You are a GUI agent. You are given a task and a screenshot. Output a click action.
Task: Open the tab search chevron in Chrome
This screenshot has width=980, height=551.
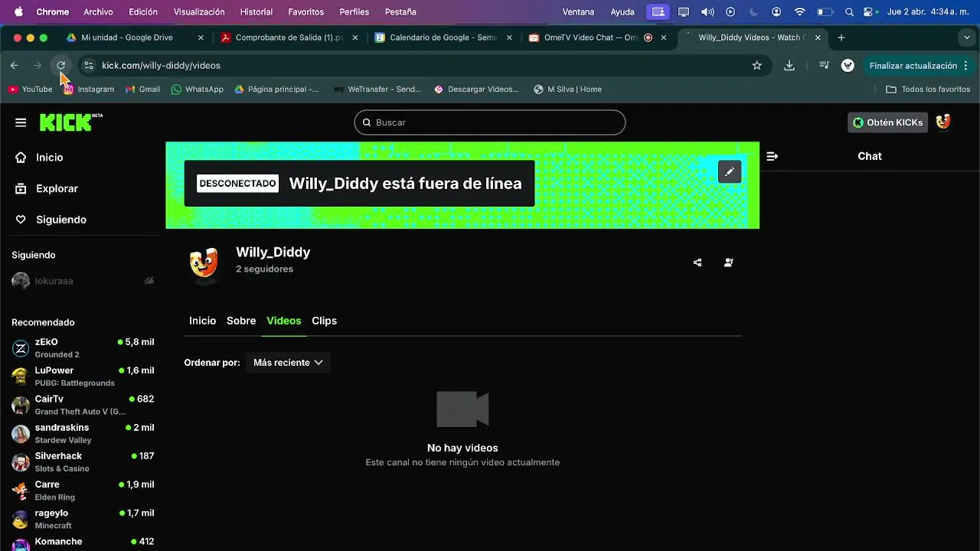point(967,37)
